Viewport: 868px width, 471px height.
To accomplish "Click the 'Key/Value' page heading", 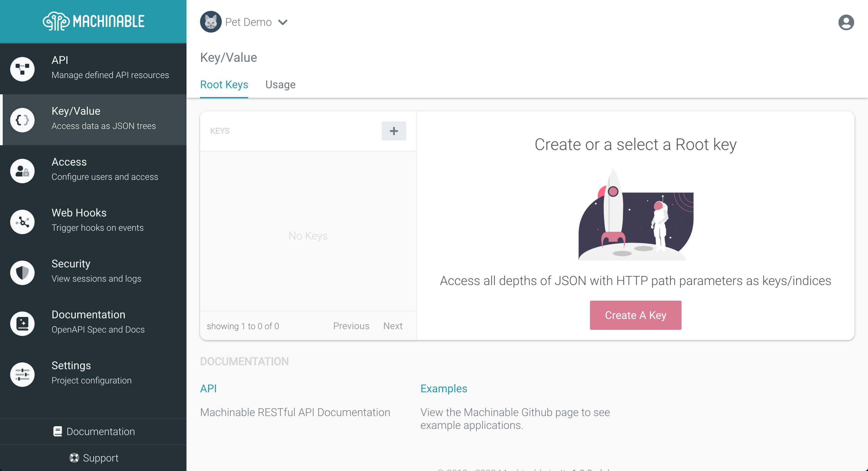I will pos(229,57).
